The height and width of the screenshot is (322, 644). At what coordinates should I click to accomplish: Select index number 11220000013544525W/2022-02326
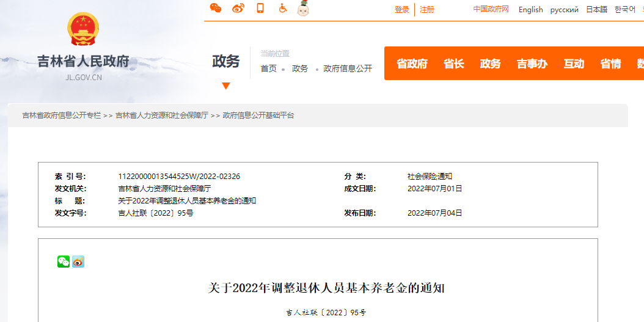(x=179, y=177)
